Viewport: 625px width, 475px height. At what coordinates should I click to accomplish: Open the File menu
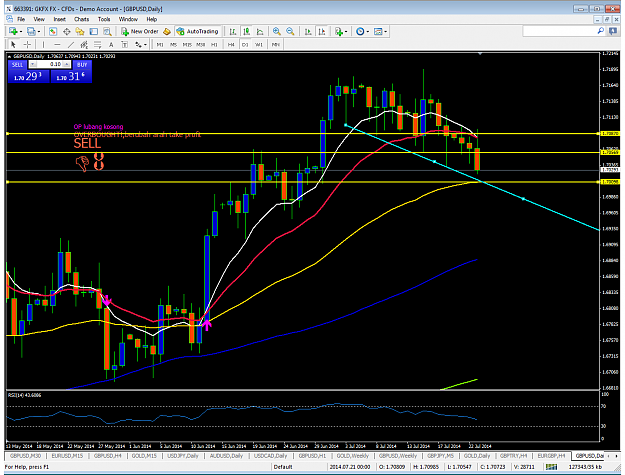pyautogui.click(x=21, y=19)
